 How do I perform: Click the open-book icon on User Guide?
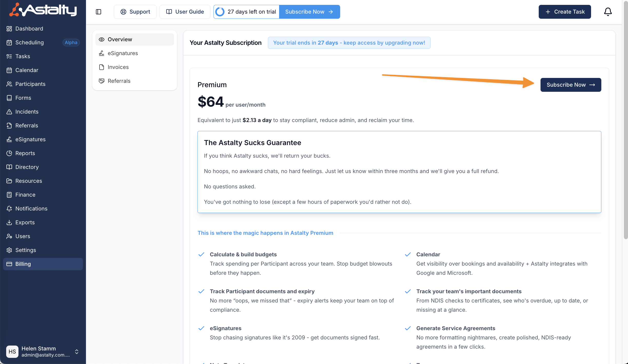169,12
